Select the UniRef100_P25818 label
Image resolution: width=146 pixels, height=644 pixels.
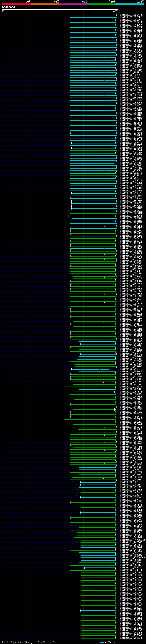(x=131, y=75)
